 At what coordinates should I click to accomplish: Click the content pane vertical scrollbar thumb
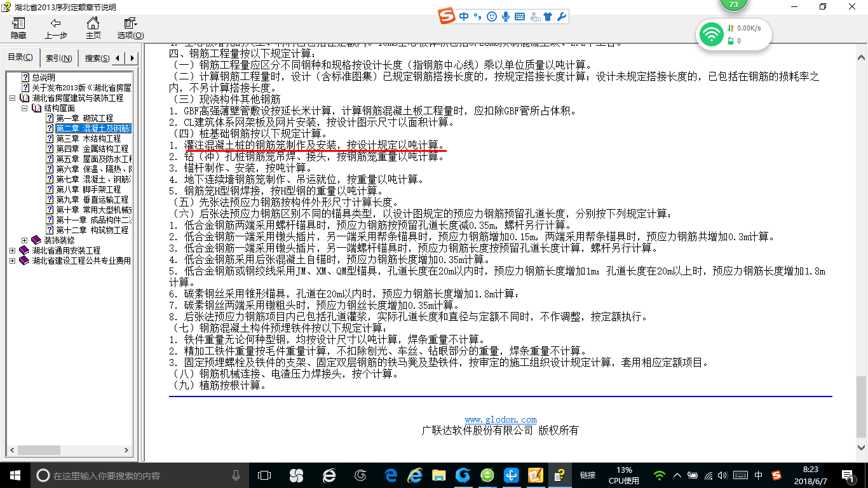click(x=861, y=407)
